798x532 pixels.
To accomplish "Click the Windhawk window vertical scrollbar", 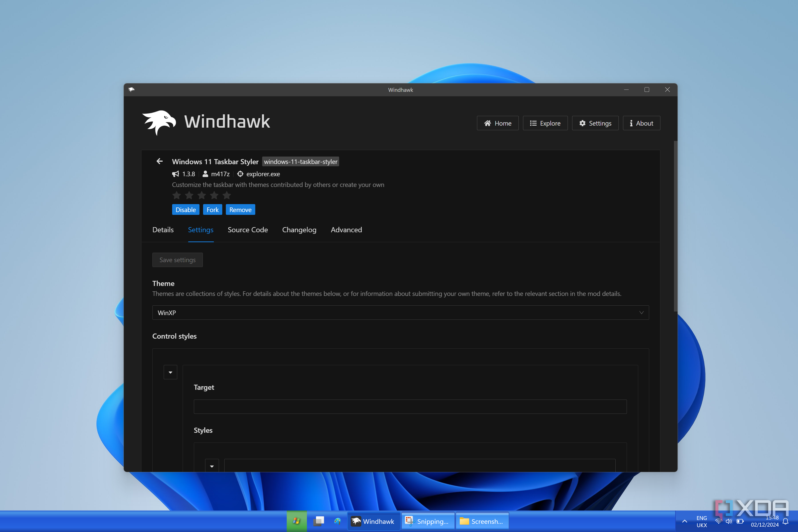I will click(675, 226).
